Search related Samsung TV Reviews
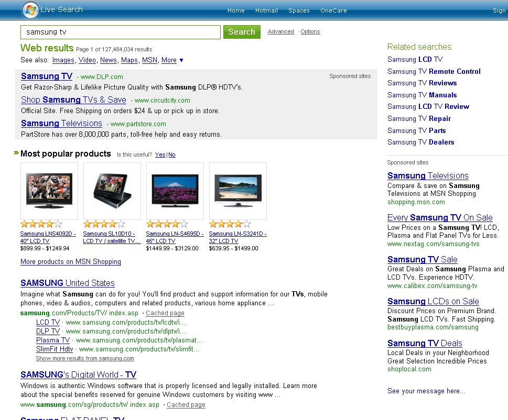508x420 pixels. pos(422,83)
